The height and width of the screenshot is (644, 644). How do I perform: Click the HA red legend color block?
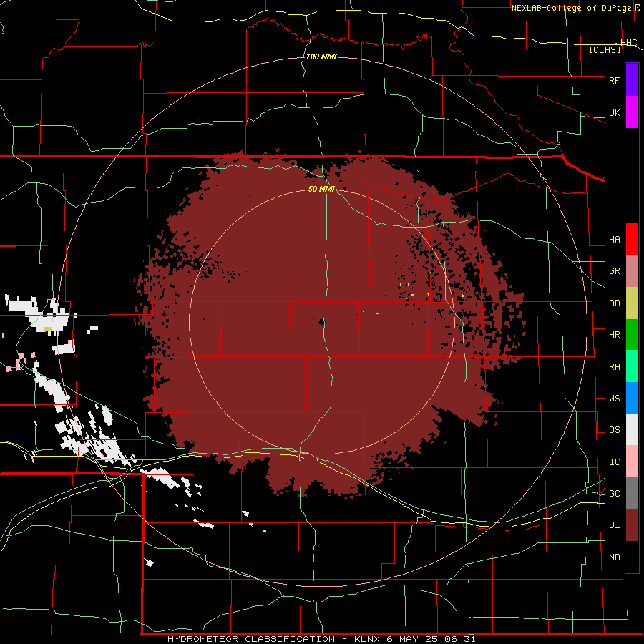coord(632,239)
